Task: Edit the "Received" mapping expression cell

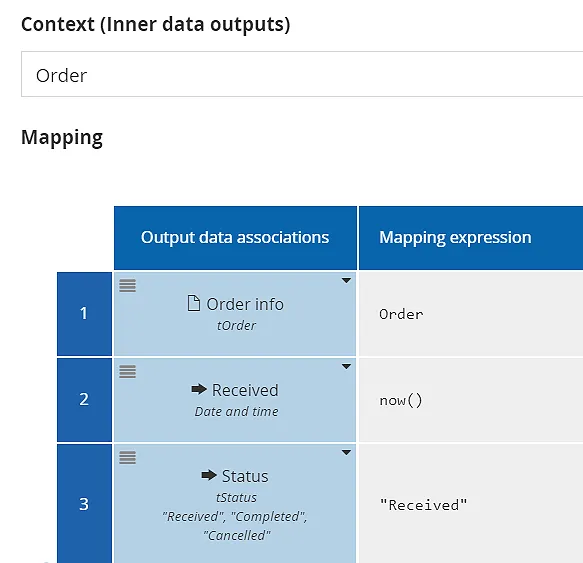Action: [x=471, y=504]
